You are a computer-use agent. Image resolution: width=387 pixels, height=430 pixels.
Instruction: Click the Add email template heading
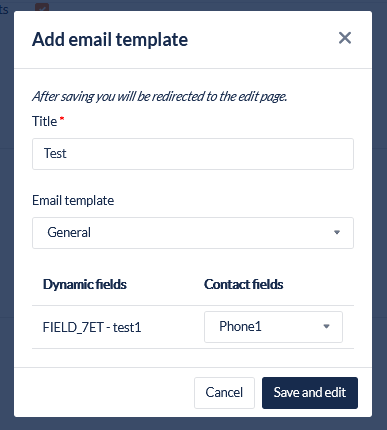point(110,40)
